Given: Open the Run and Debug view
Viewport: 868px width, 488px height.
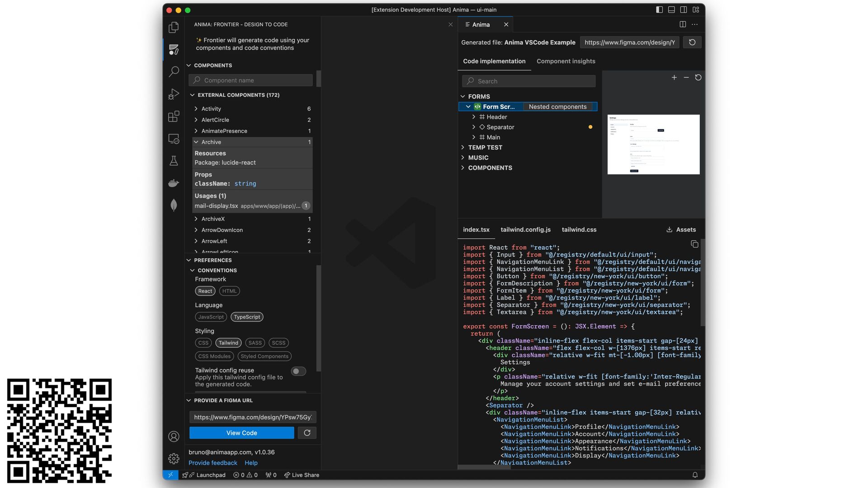Looking at the screenshot, I should click(x=174, y=94).
